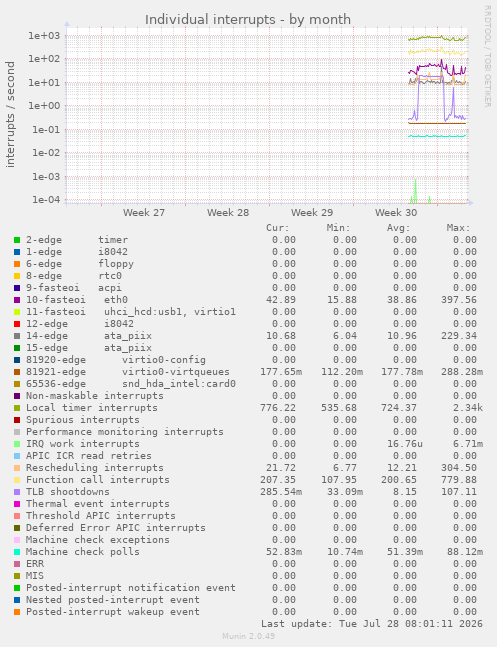The height and width of the screenshot is (647, 497).
Task: Click the 2-edge timer green swatch
Action: tap(17, 240)
